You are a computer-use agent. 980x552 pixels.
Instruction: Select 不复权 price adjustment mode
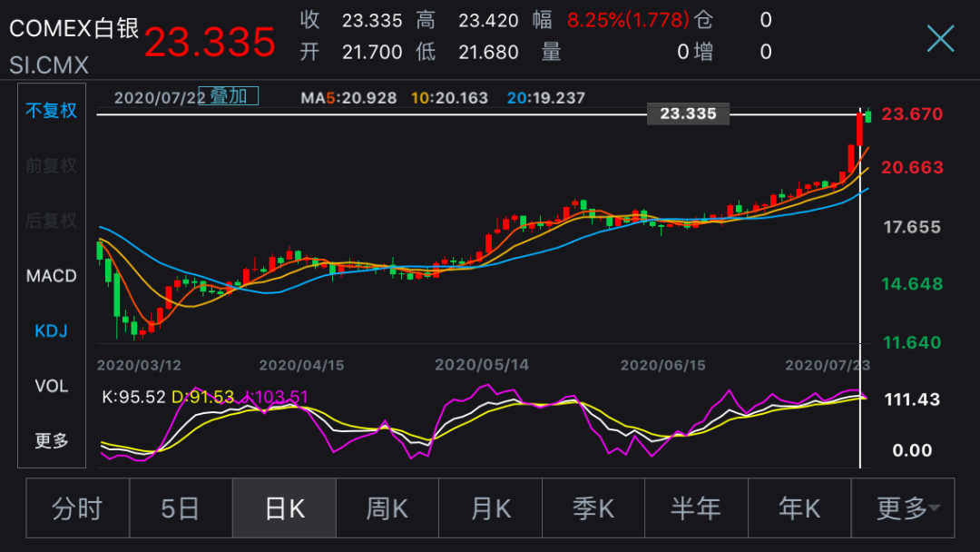point(51,111)
